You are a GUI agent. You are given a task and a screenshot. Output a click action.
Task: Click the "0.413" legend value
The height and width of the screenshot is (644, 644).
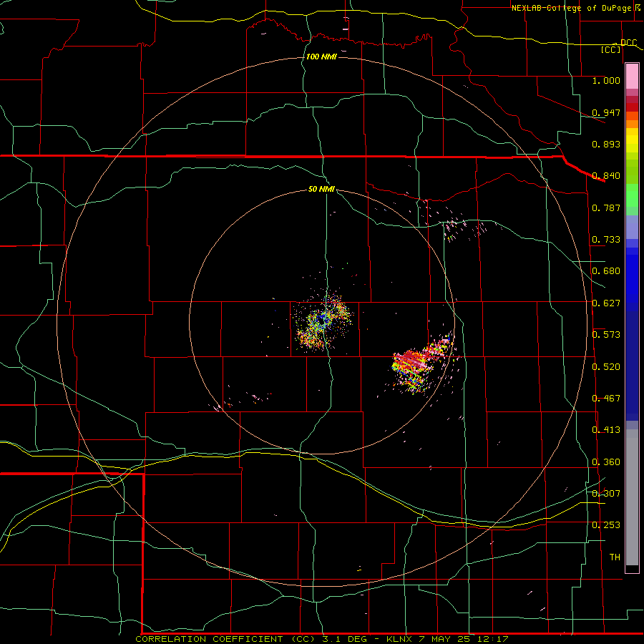(606, 430)
